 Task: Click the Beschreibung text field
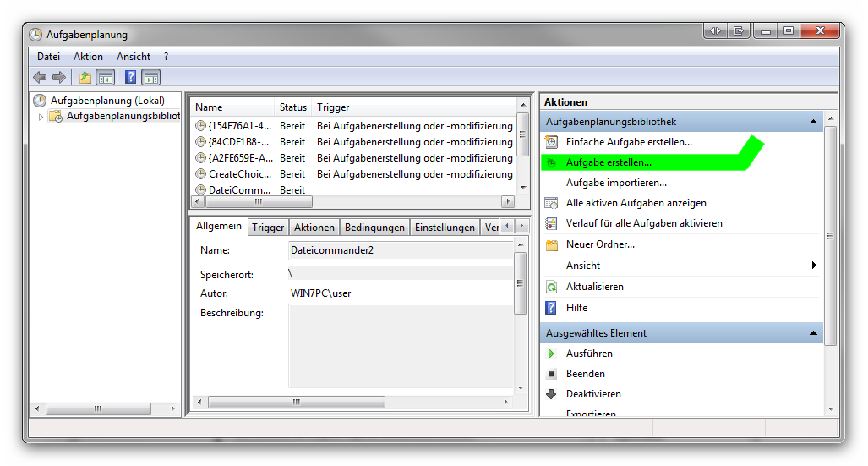click(400, 347)
